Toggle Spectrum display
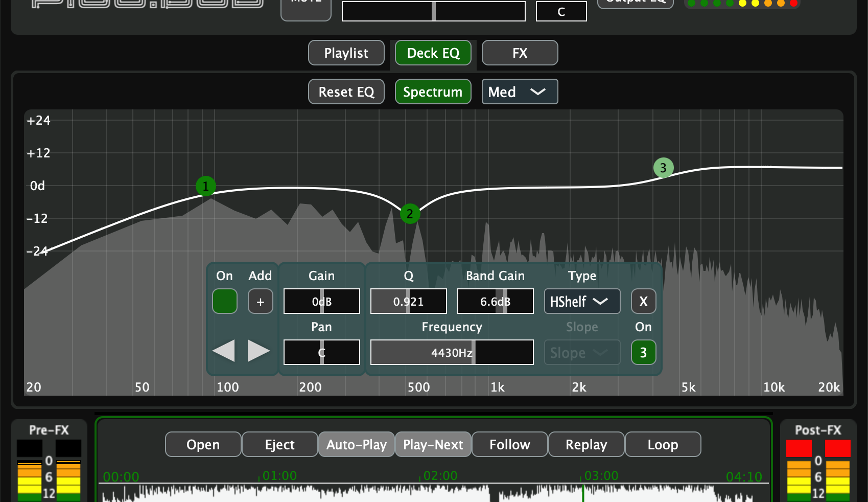The image size is (868, 502). tap(433, 92)
